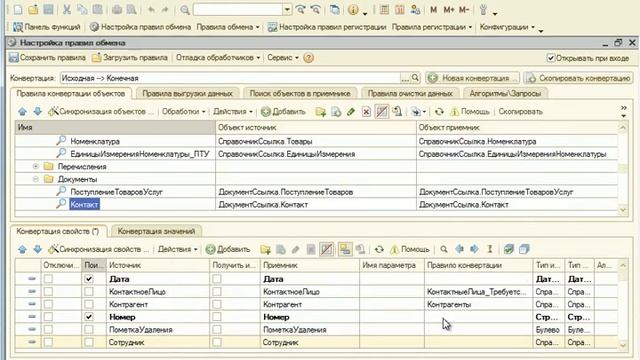
Task: Click 'Скопировать конвертацию' button
Action: 579,78
